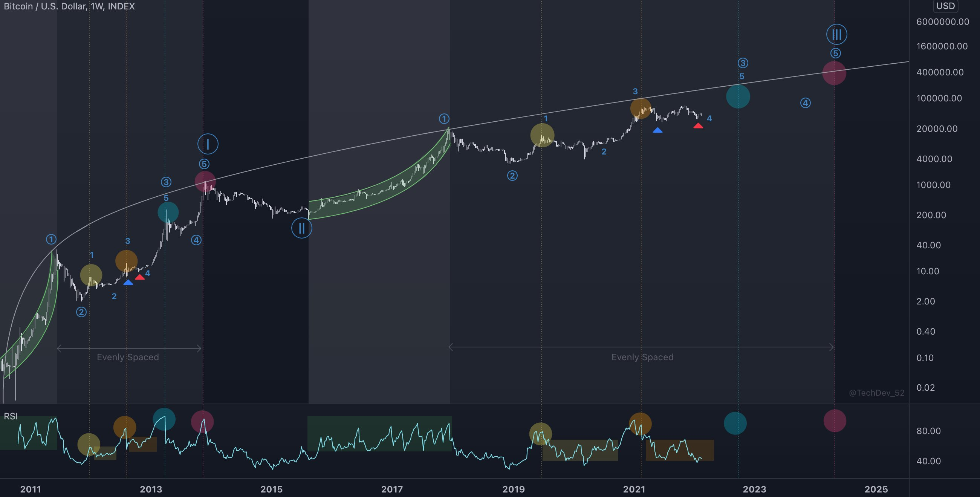Click right Evenly Spaced text label
980x497 pixels.
coord(642,357)
